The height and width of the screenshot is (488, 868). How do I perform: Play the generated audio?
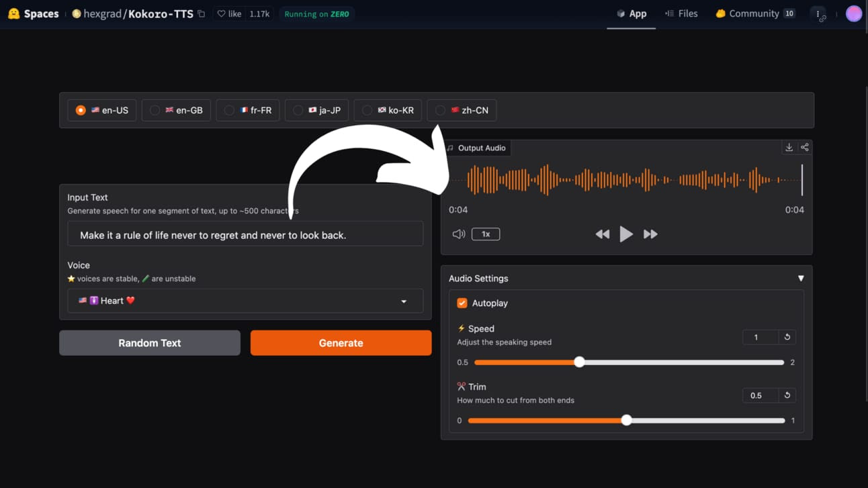626,234
